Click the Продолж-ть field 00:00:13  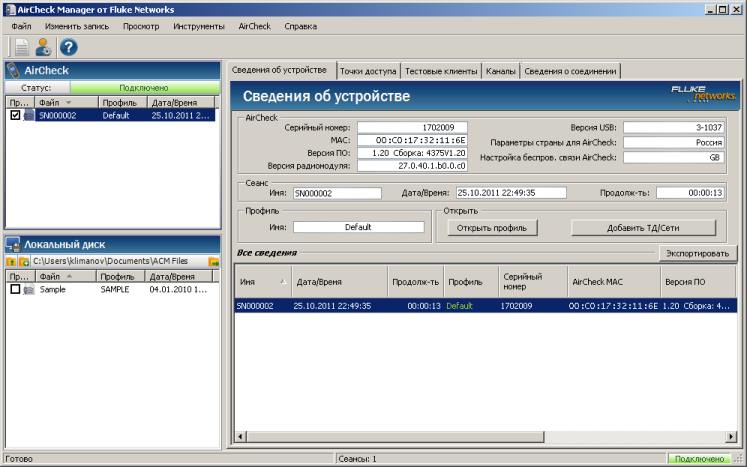click(x=690, y=193)
